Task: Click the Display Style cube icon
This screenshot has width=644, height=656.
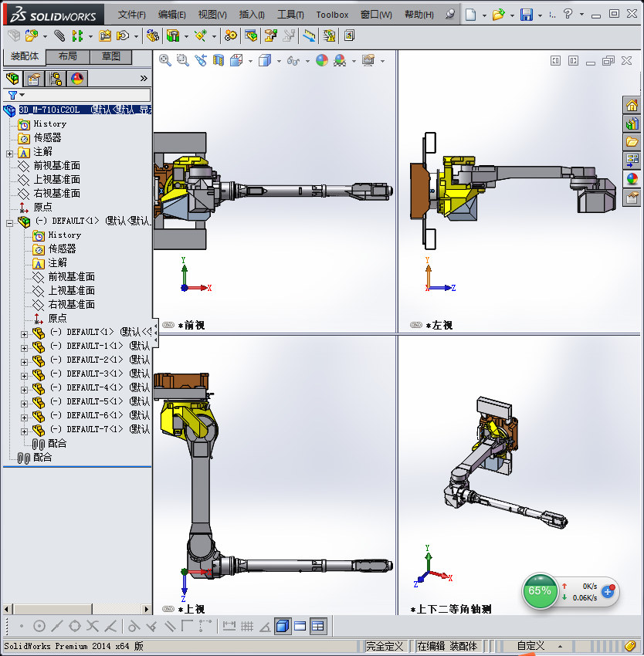Action: 265,61
